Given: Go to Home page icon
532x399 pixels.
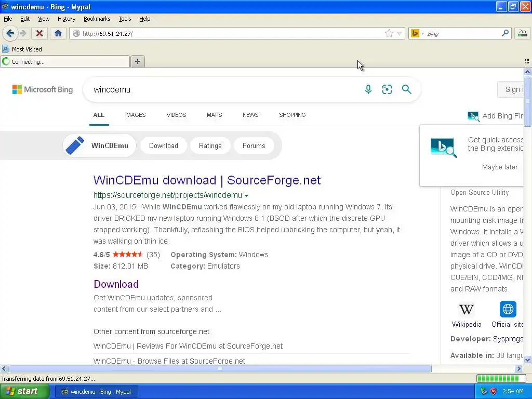Looking at the screenshot, I should pos(58,33).
